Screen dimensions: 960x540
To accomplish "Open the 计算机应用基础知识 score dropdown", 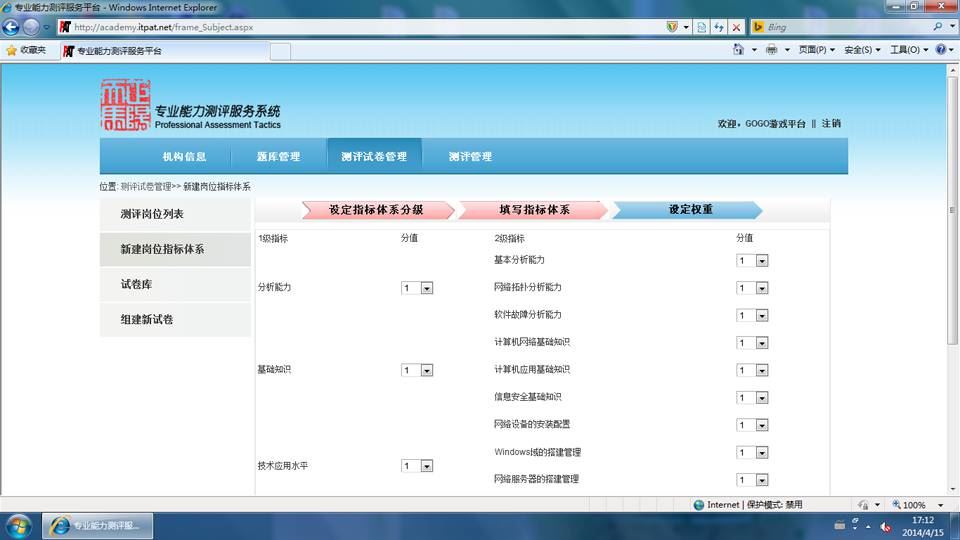I will 752,370.
